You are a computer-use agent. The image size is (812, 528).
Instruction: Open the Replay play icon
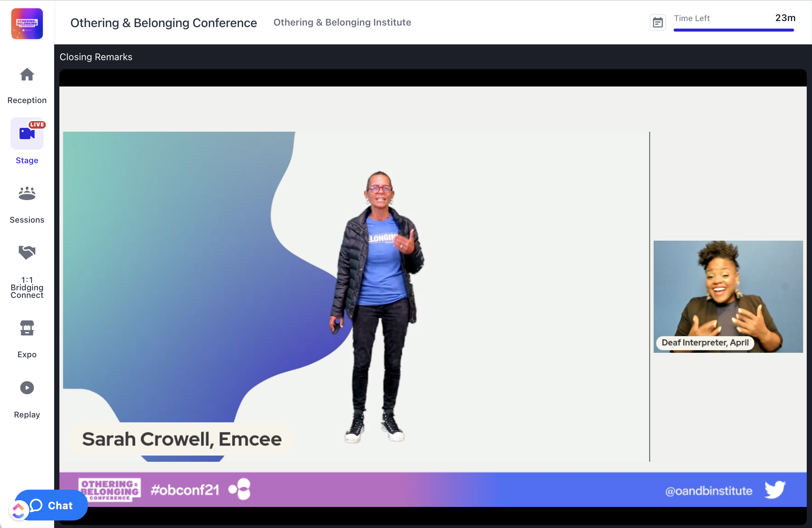(x=27, y=388)
